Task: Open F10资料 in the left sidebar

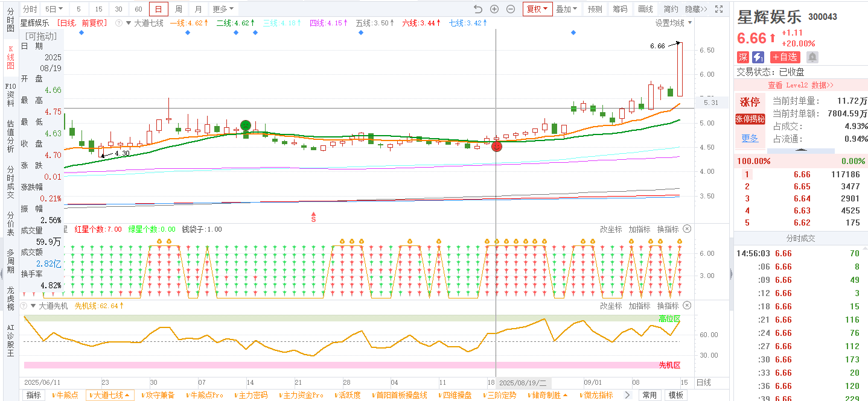Action: point(10,95)
